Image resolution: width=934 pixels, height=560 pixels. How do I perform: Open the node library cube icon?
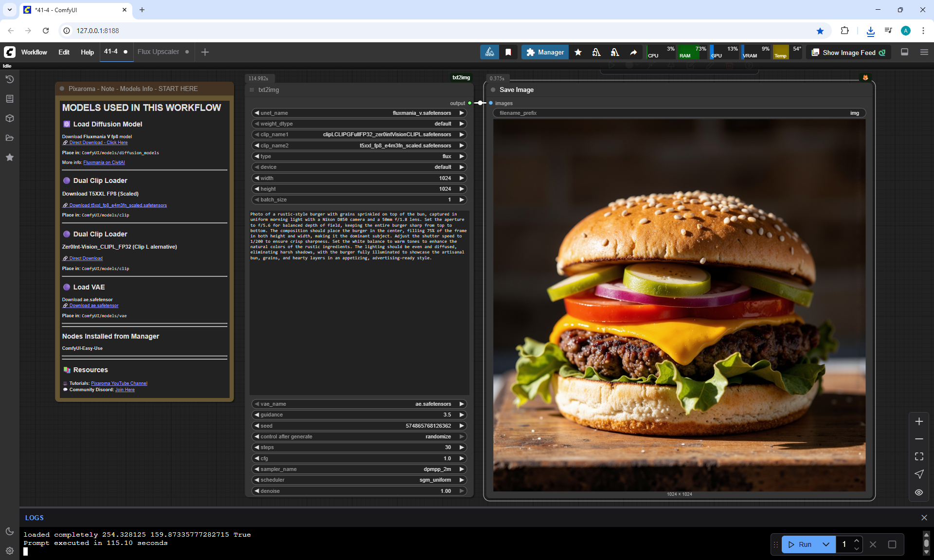[10, 118]
